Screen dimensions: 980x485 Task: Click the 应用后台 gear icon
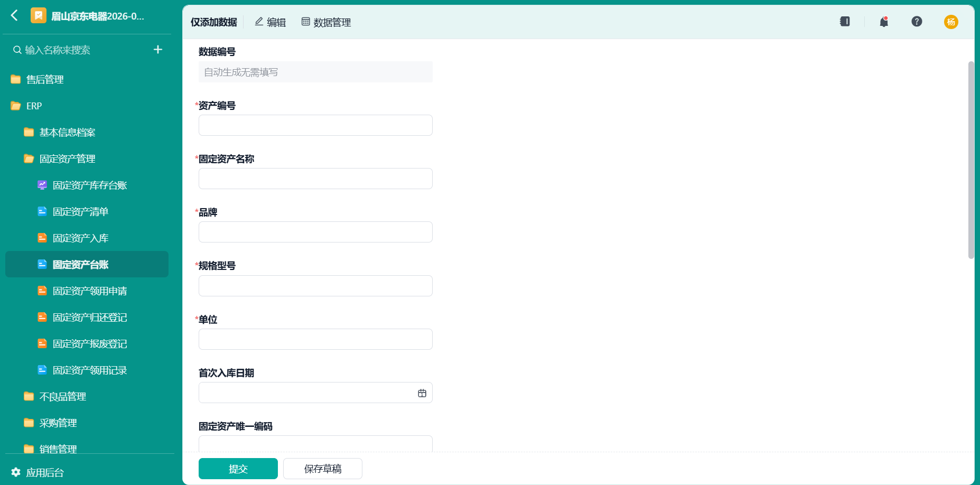tap(16, 472)
